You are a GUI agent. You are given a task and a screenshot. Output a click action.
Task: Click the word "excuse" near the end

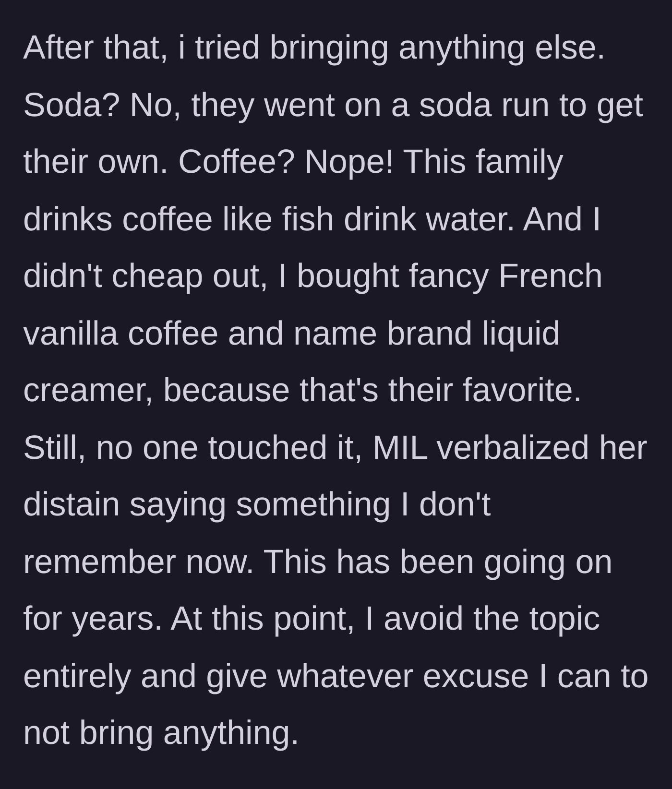476,676
